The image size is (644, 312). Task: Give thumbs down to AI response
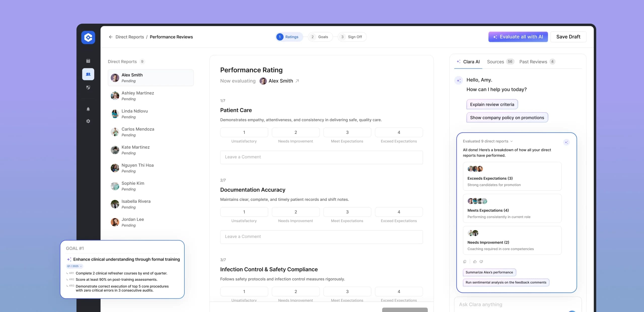(481, 262)
